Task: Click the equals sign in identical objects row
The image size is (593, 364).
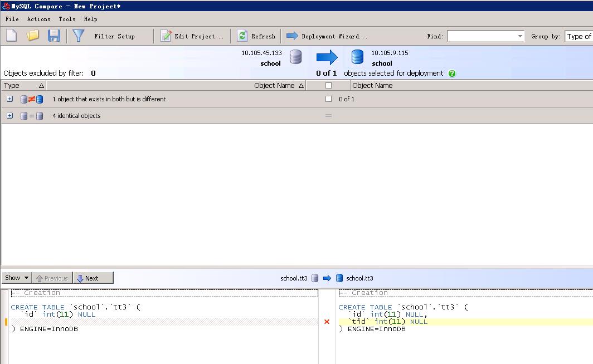Action: 328,116
